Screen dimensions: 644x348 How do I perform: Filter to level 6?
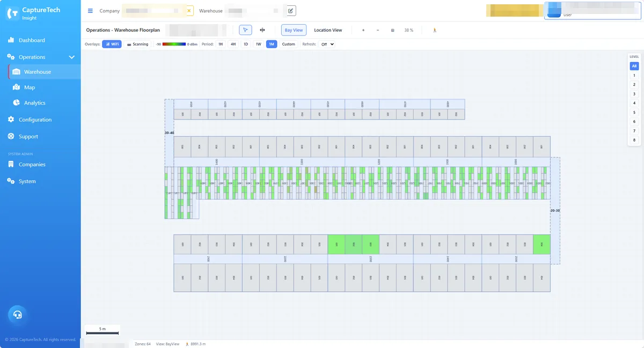(x=634, y=122)
